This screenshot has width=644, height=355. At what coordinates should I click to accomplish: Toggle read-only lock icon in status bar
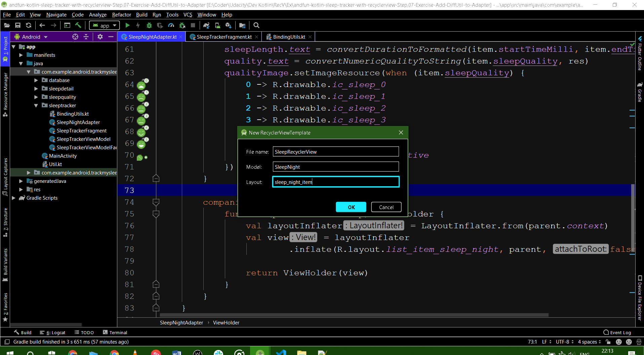[x=608, y=342]
